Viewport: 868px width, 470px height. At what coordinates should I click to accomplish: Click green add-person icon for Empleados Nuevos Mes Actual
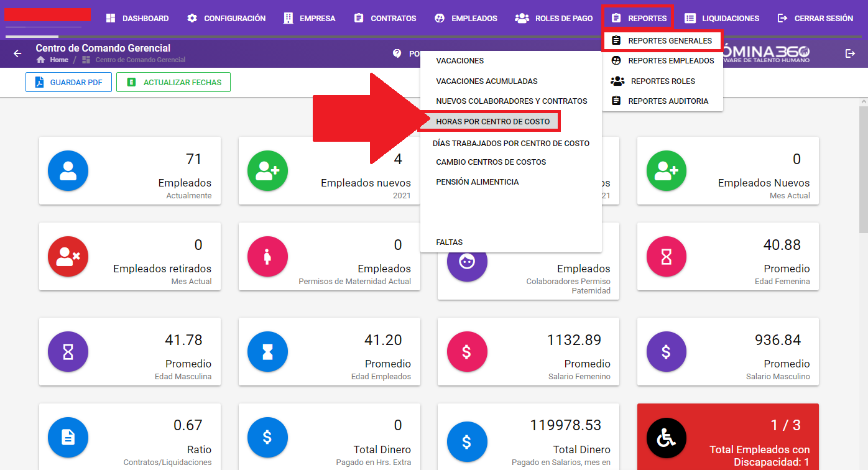click(667, 170)
